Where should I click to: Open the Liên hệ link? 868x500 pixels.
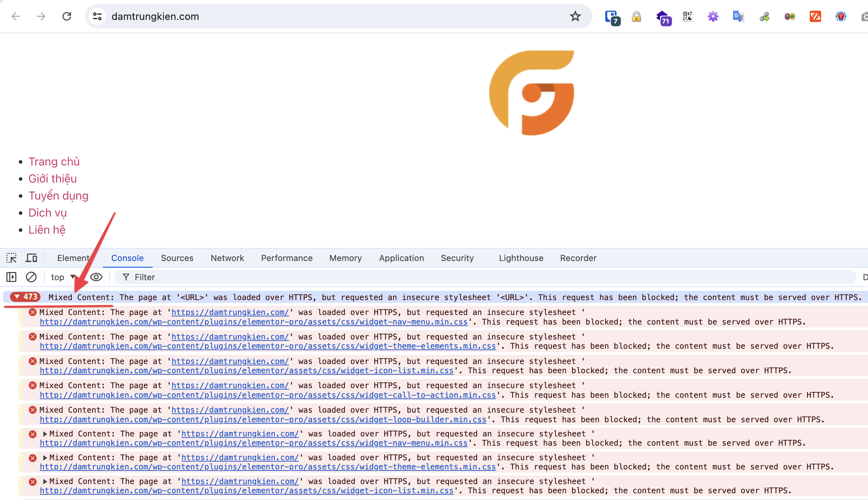(x=47, y=230)
